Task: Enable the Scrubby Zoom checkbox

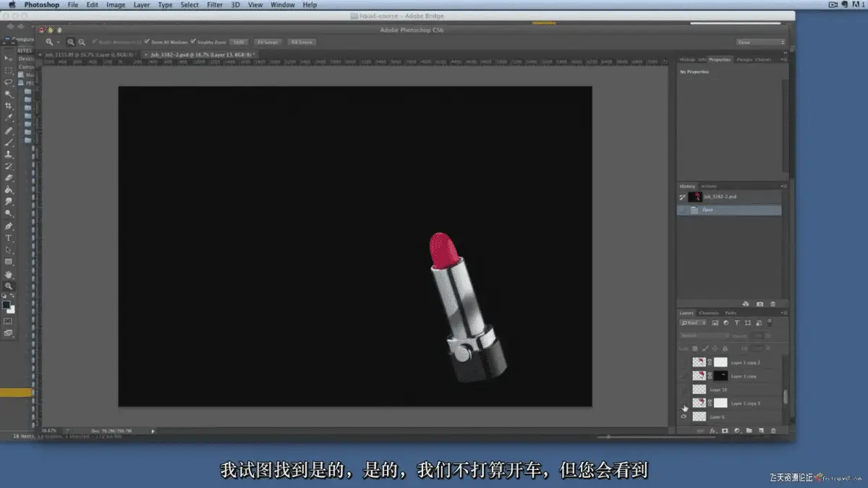Action: coord(192,42)
